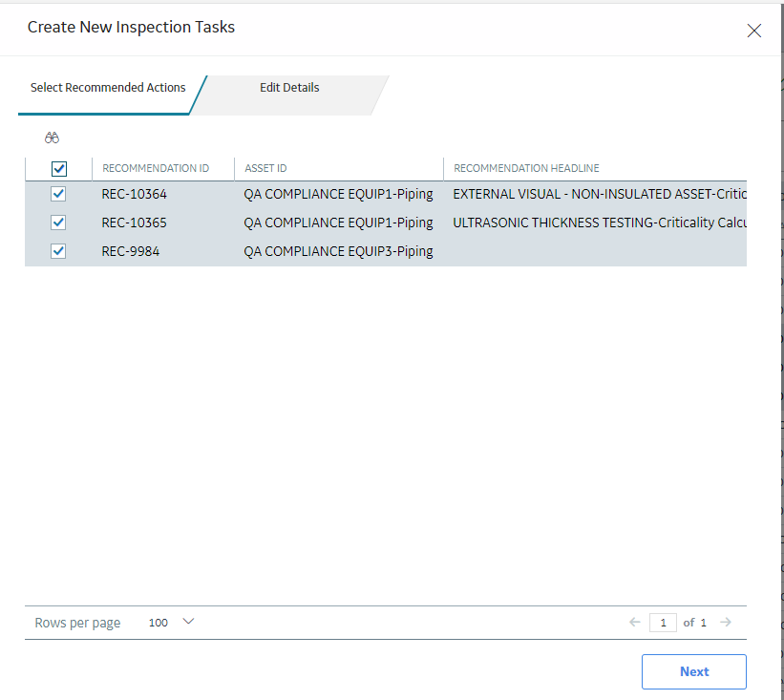Uncheck the REC-10365 row checkbox

tap(58, 223)
